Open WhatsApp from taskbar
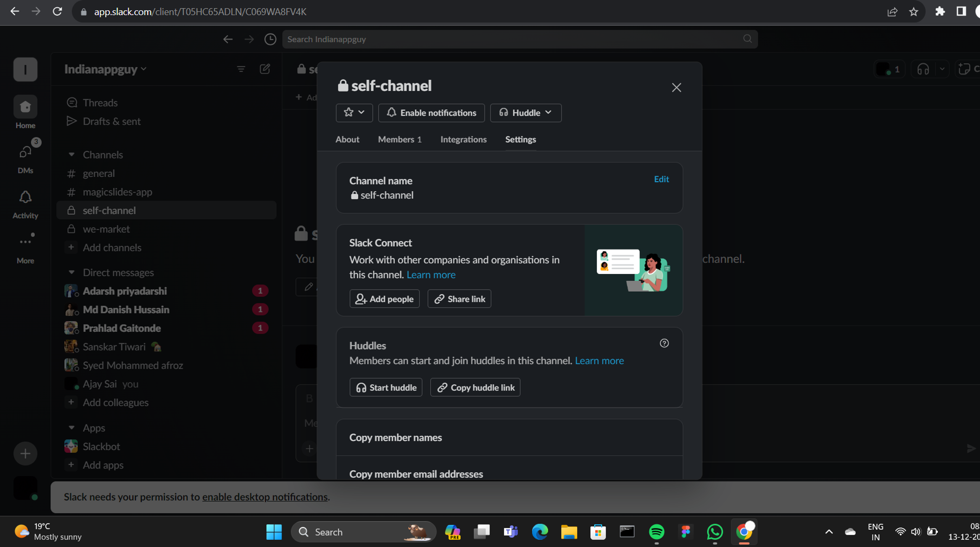 click(x=715, y=532)
